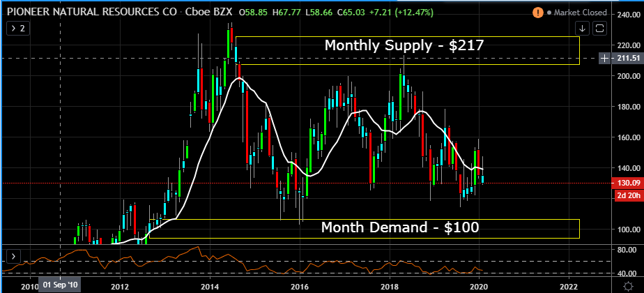The height and width of the screenshot is (293, 644).
Task: Click the 211.51 crosshair price label
Action: [x=628, y=59]
